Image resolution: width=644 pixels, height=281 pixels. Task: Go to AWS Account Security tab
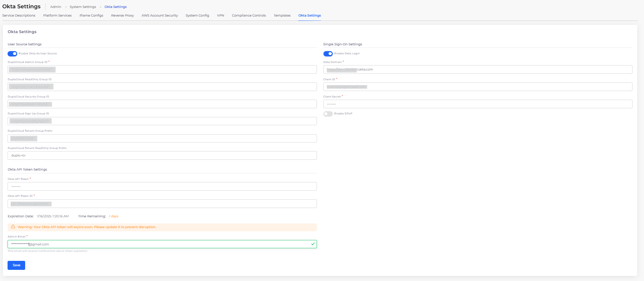(160, 15)
